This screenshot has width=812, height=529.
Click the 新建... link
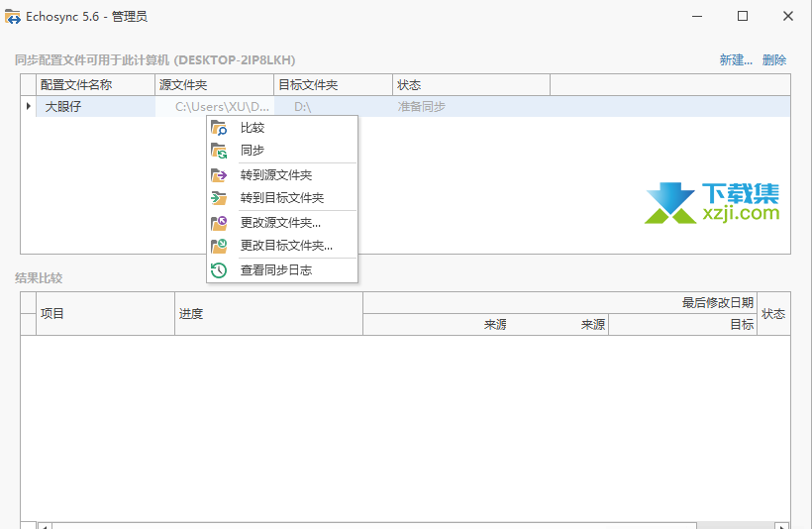(736, 60)
